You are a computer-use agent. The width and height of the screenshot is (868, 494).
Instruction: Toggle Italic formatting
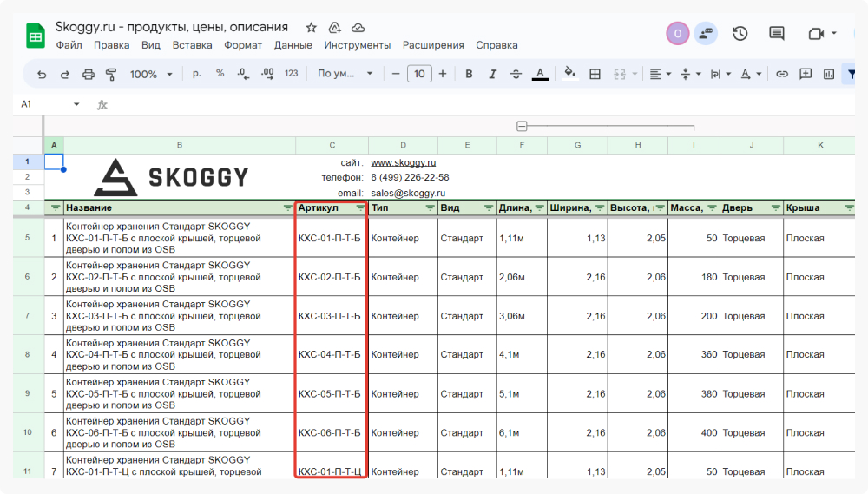493,75
